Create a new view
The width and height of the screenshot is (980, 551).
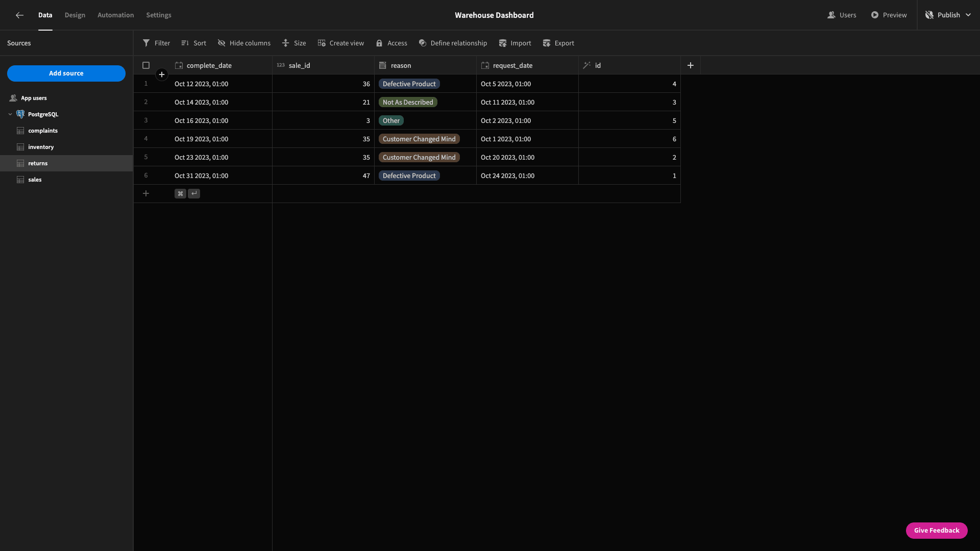341,43
